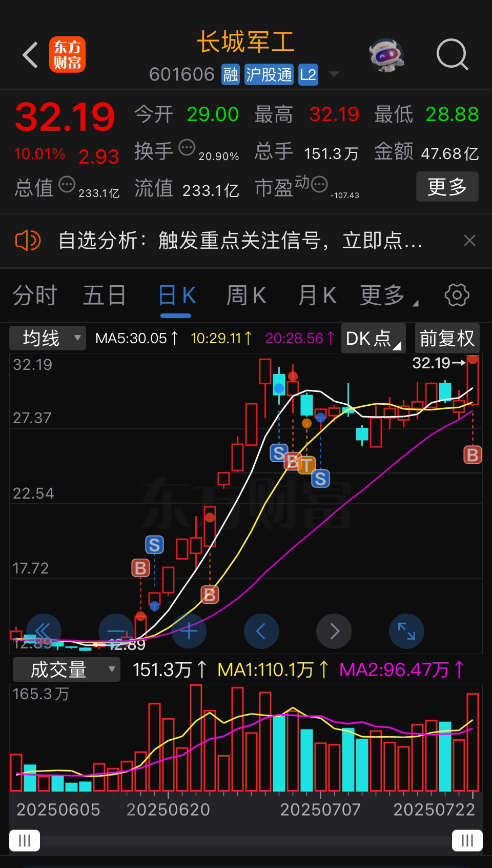Tap the speaker announcement icon
This screenshot has height=868, width=492.
coord(28,240)
